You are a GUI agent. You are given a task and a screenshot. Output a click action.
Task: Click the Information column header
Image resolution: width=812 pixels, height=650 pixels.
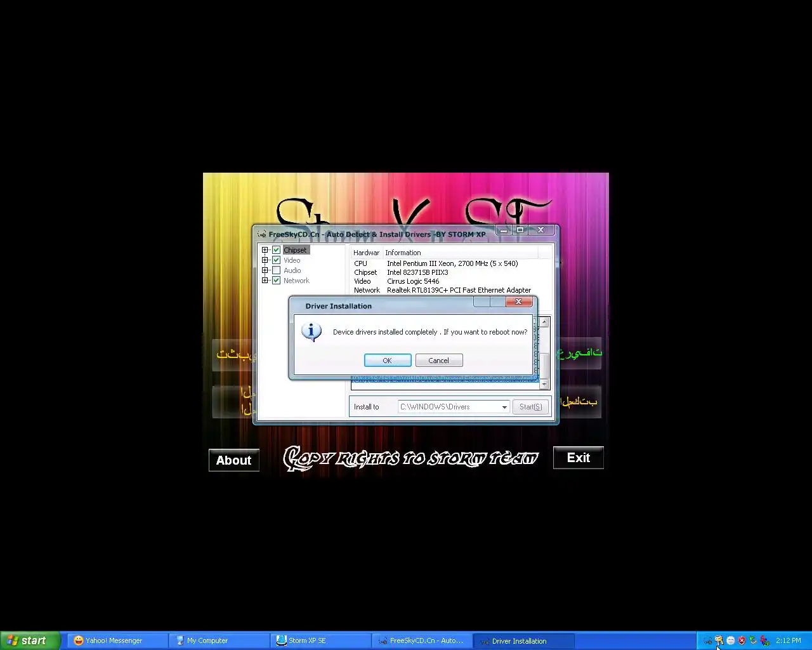460,253
